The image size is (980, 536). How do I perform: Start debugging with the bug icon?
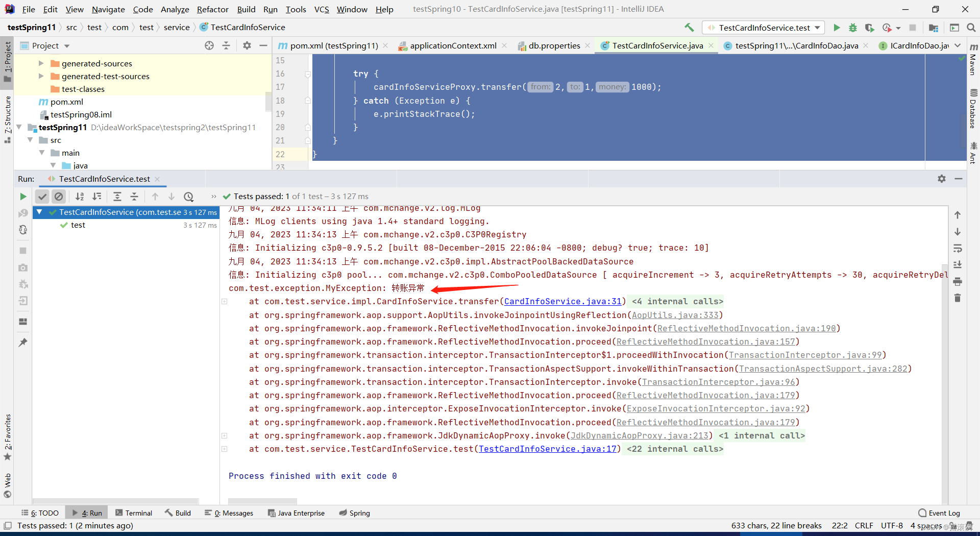click(x=853, y=28)
